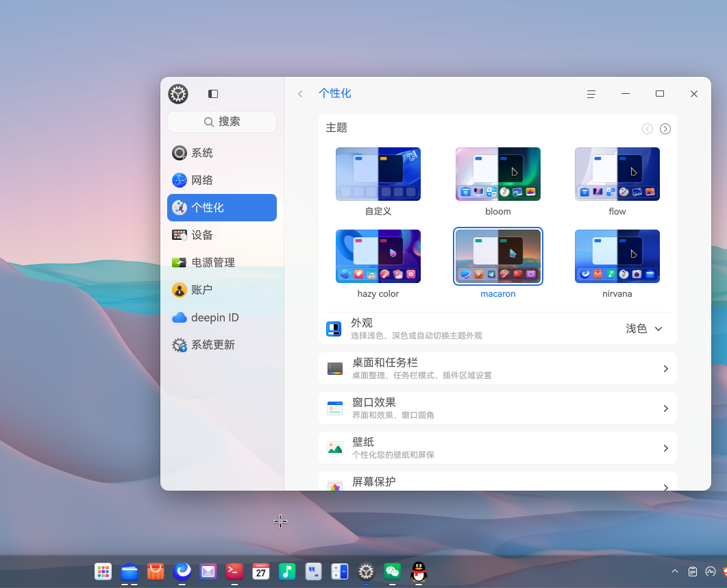Screen dimensions: 727x588
Task: Open the window hamburger menu
Action: (591, 94)
